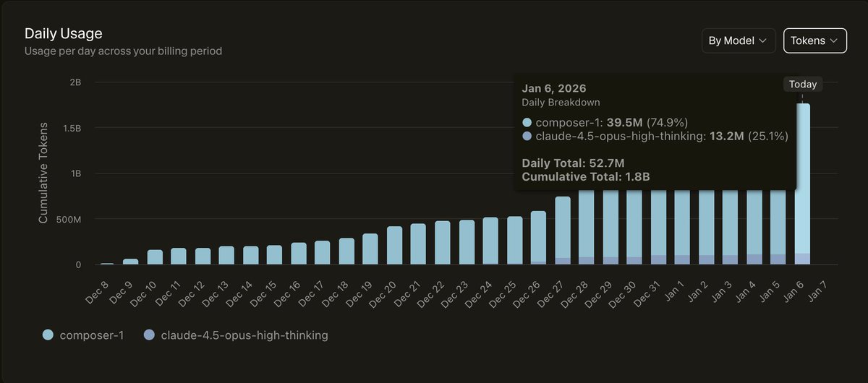Viewport: 868px width, 383px height.
Task: Select the Dec 27 bar
Action: tap(563, 231)
